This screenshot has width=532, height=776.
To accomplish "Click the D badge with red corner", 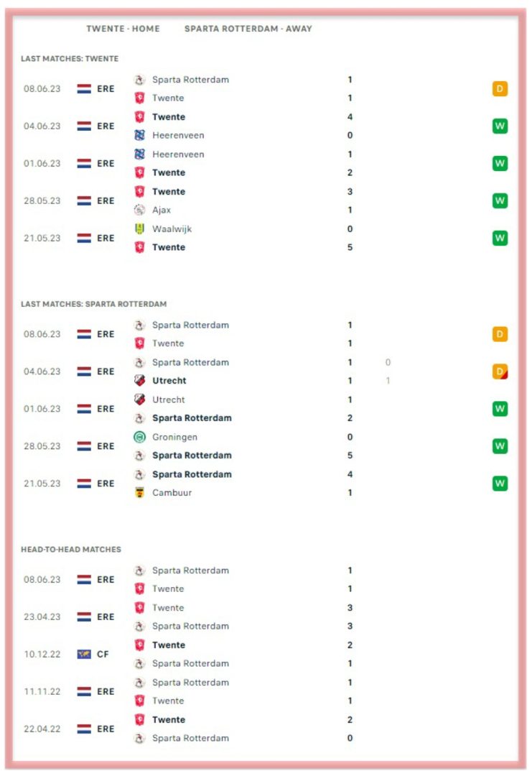I will [x=500, y=371].
